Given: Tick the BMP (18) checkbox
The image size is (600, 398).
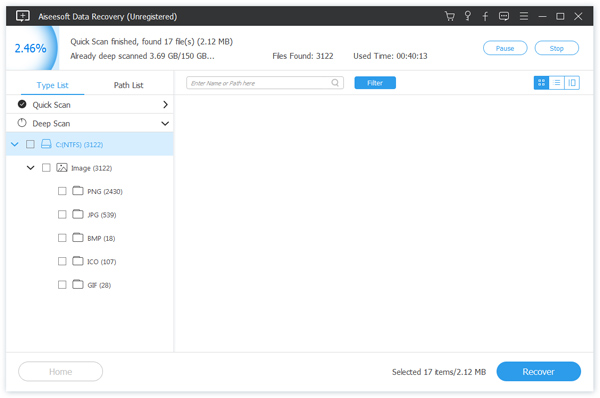Looking at the screenshot, I should 62,238.
